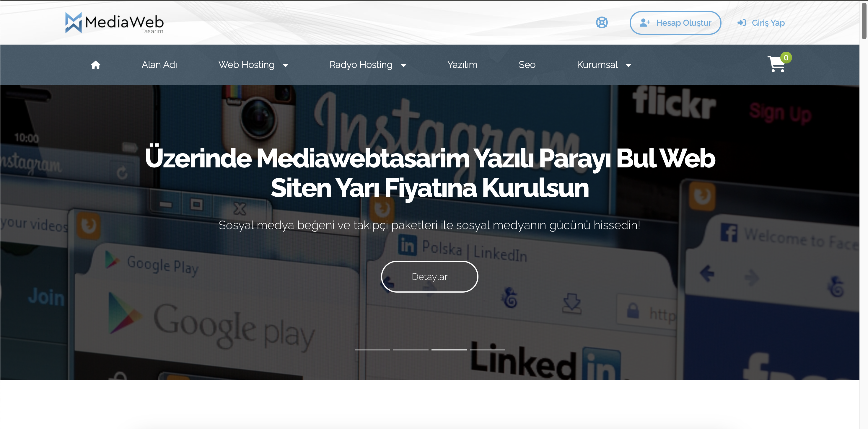
Task: Click the MediaWeb Tasarım logo
Action: pyautogui.click(x=114, y=22)
